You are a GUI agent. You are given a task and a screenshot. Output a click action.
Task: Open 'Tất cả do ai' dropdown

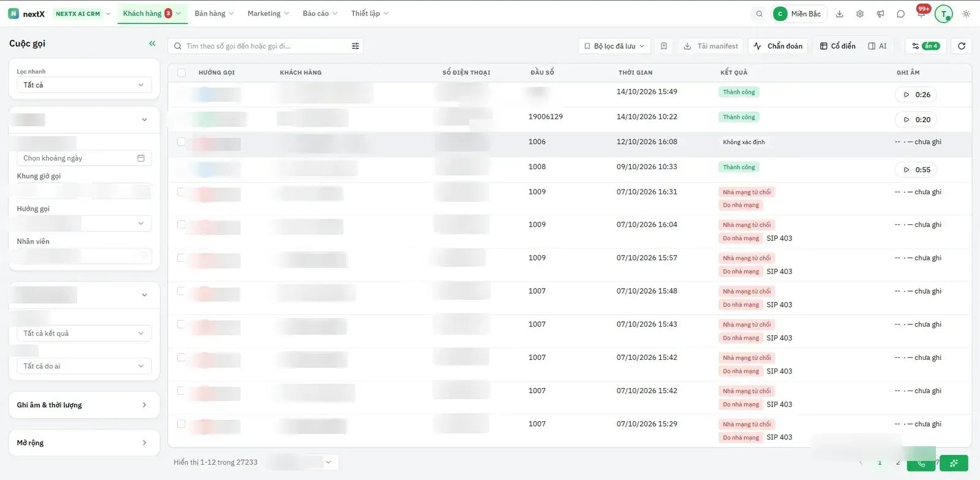84,366
